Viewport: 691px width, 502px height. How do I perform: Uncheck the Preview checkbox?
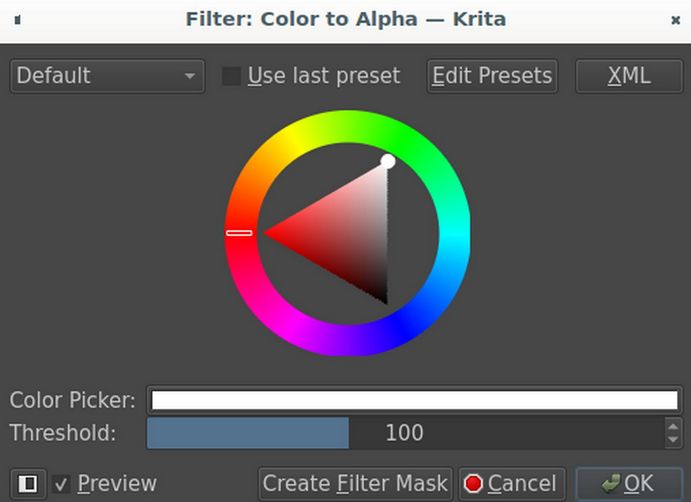[x=62, y=484]
